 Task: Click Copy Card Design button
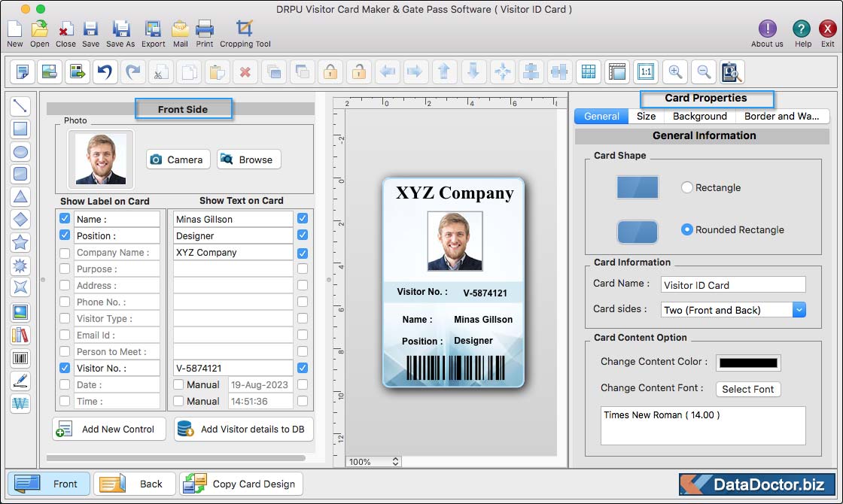click(241, 484)
